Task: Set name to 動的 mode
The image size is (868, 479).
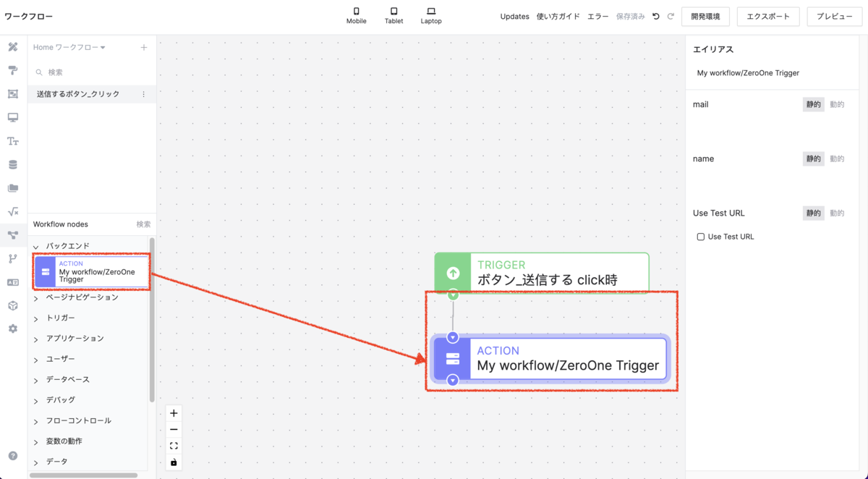Action: (837, 158)
